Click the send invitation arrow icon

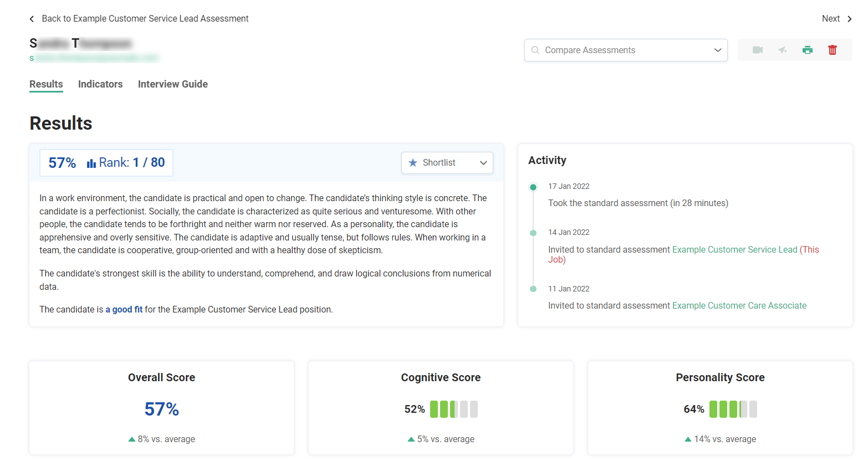[x=782, y=49]
